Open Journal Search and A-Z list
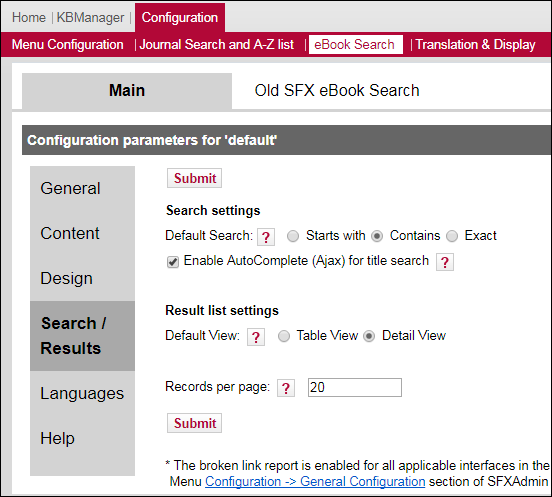The image size is (552, 497). pyautogui.click(x=217, y=45)
